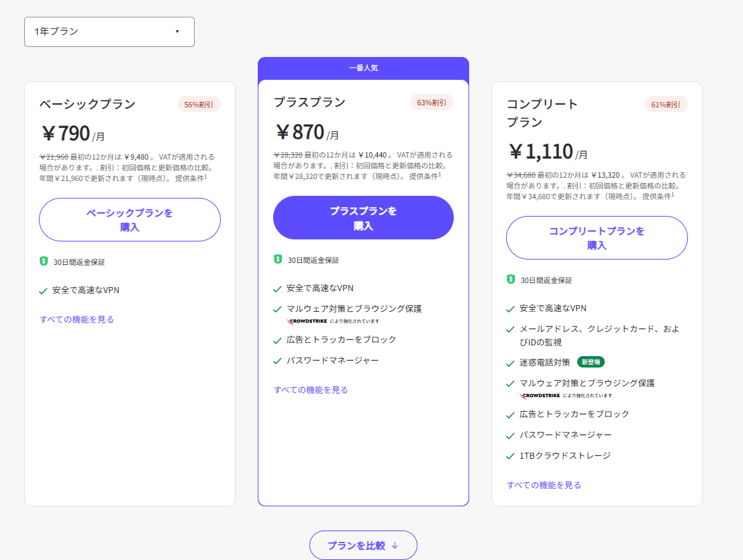Click the 新登場 badge next to 迷惑電話対策
The image size is (743, 560).
coord(591,362)
